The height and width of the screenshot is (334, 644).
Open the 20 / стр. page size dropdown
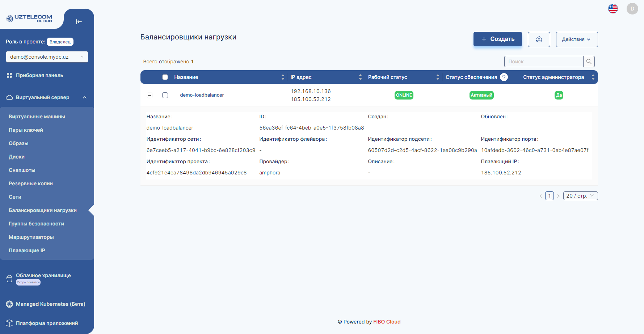click(580, 195)
